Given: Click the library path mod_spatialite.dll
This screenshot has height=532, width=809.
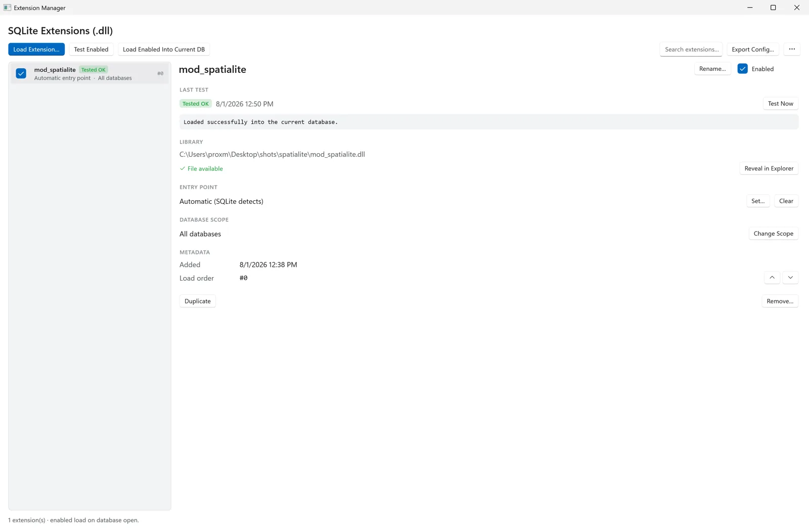Looking at the screenshot, I should click(x=272, y=154).
